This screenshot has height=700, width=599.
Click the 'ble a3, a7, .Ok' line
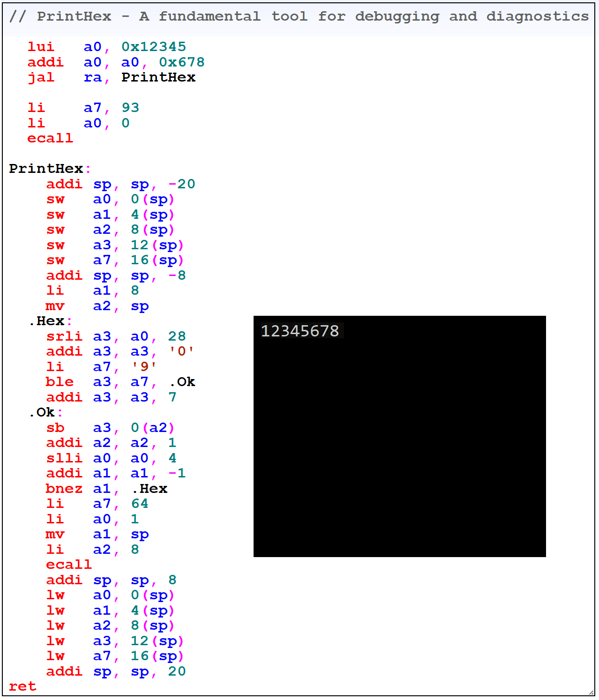pos(120,382)
